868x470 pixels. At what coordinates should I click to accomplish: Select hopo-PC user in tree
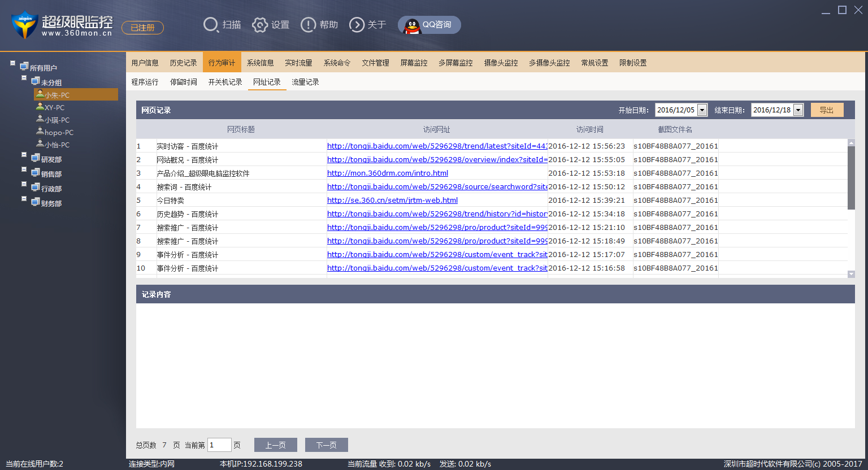pos(59,132)
